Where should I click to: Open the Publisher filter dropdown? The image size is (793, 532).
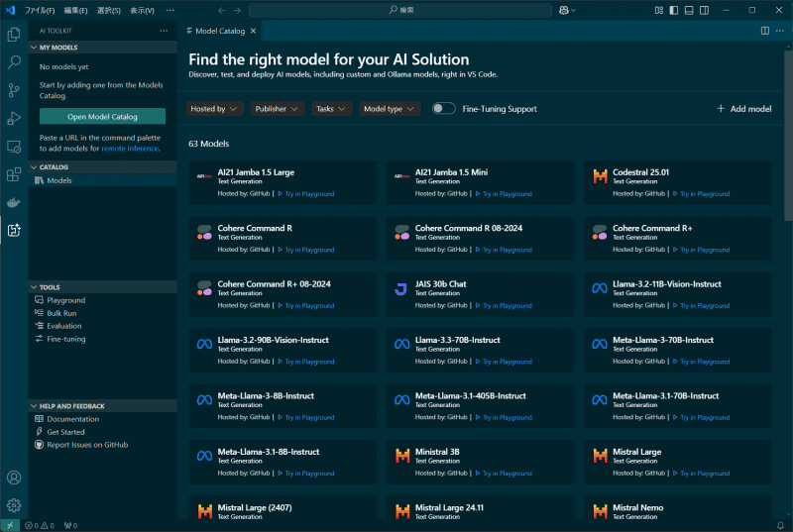pyautogui.click(x=278, y=109)
